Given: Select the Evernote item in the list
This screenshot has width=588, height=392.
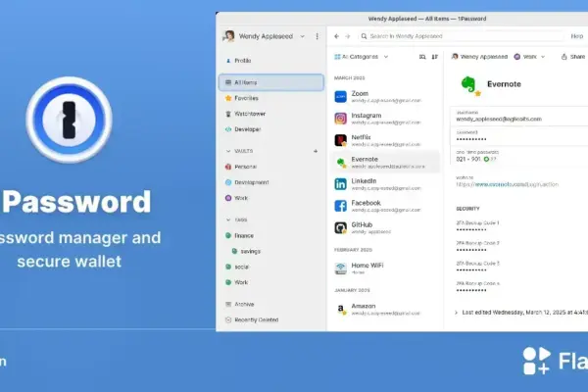Looking at the screenshot, I should tap(385, 162).
